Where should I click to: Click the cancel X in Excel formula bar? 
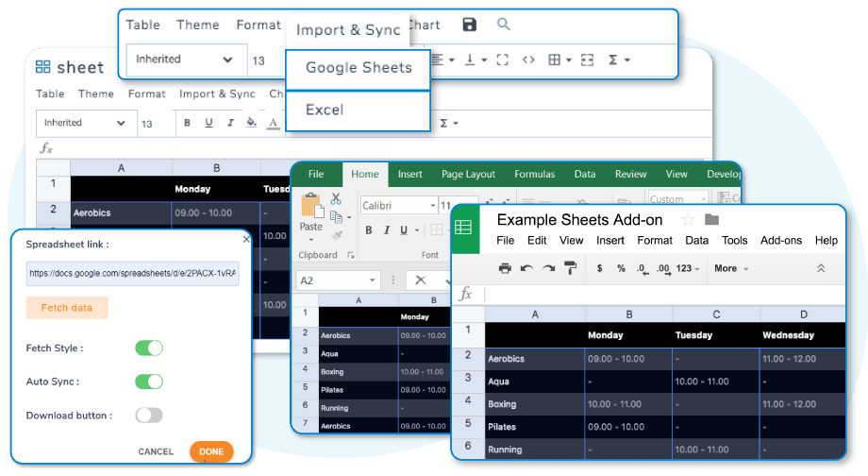421,280
